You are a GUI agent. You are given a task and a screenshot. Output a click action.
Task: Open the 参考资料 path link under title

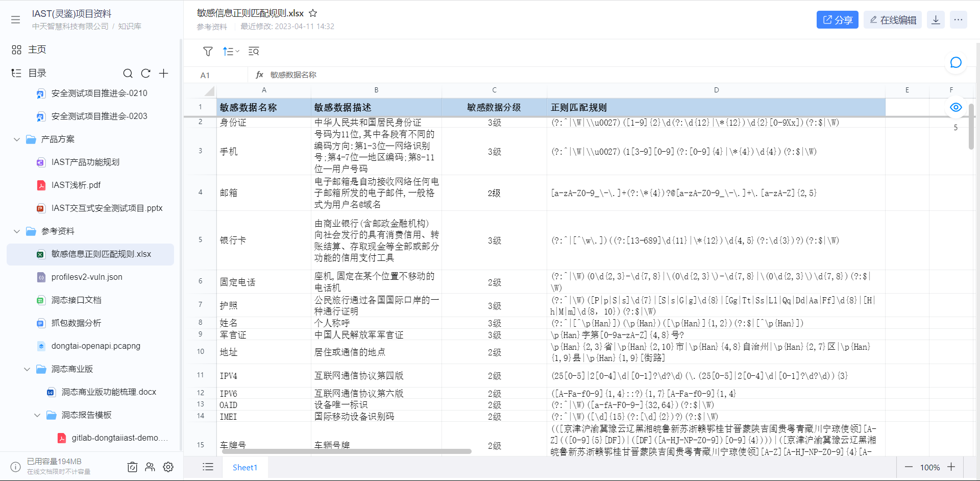(x=212, y=27)
